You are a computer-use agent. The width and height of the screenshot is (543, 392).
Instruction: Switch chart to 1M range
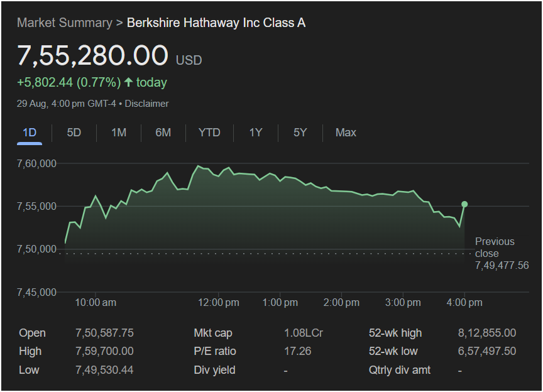coord(119,133)
